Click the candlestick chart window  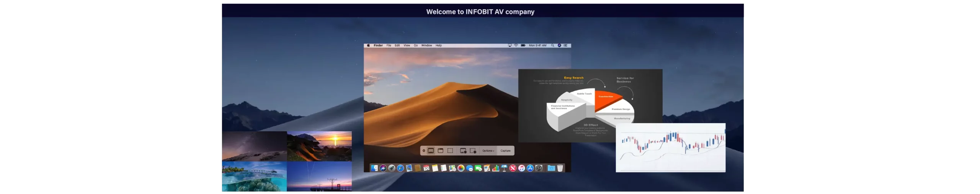[670, 148]
